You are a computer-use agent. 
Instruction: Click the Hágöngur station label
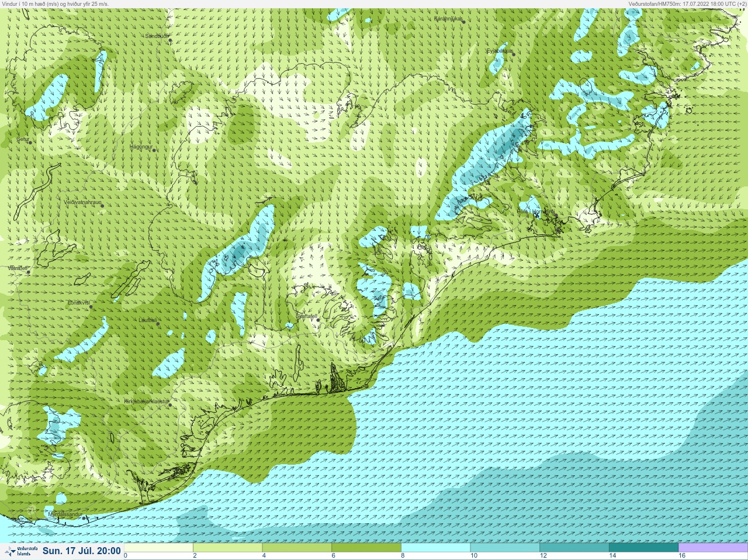141,147
